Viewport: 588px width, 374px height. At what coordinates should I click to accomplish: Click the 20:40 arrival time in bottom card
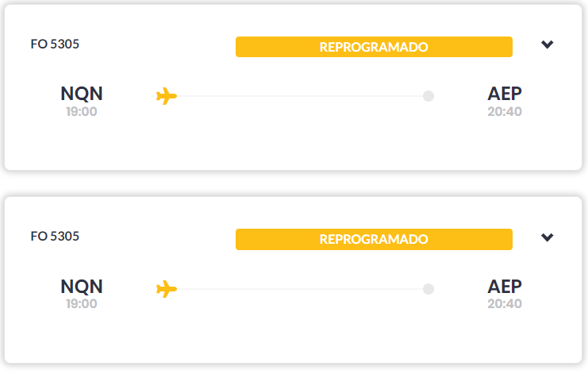tap(505, 304)
